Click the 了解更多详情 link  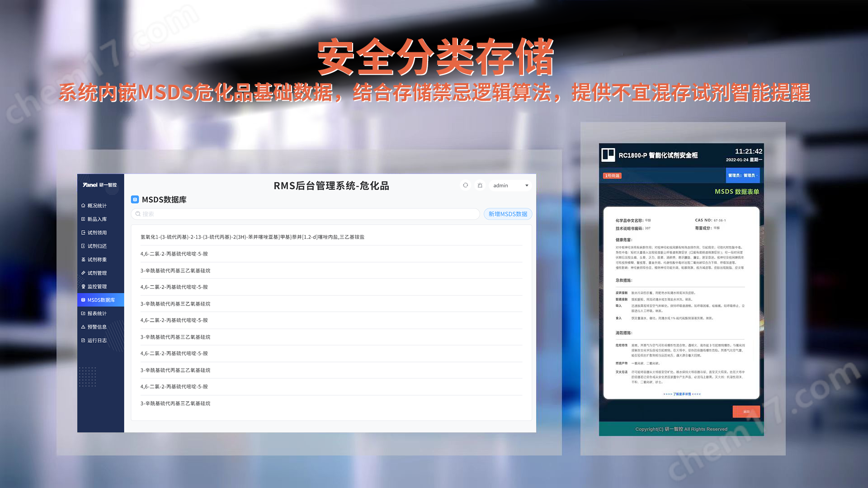pos(682,394)
